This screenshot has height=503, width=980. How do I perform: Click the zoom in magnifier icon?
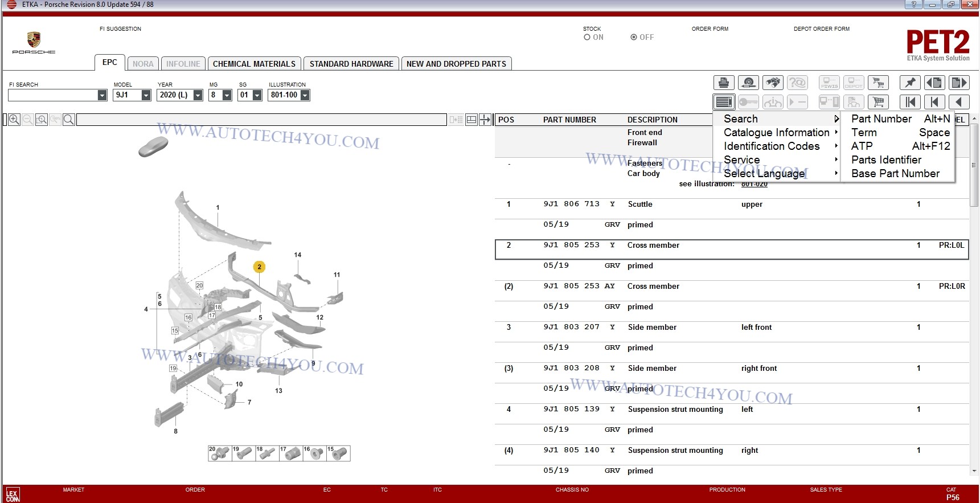pos(14,120)
